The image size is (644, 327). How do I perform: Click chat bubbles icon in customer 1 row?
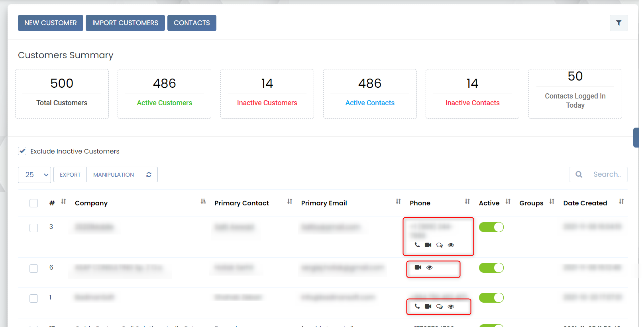(x=439, y=306)
